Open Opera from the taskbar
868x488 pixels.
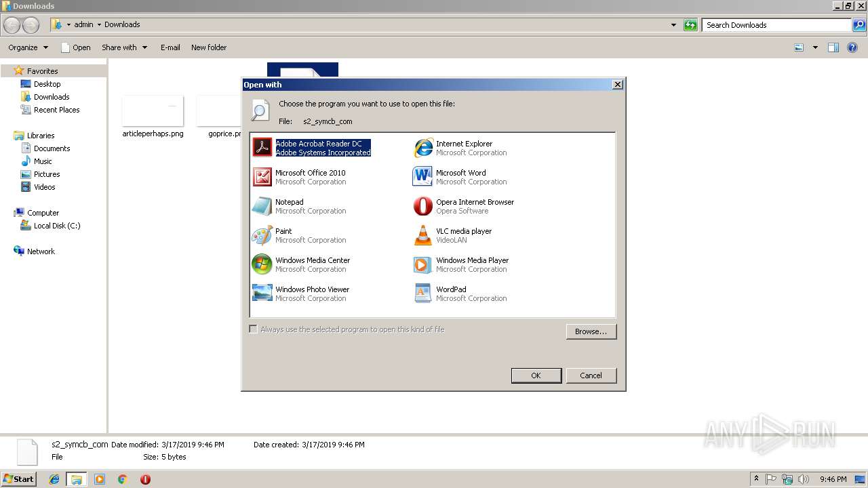point(145,479)
